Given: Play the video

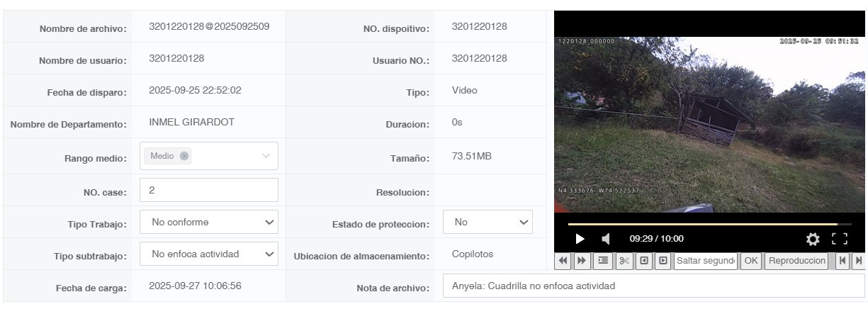Looking at the screenshot, I should click(x=580, y=239).
